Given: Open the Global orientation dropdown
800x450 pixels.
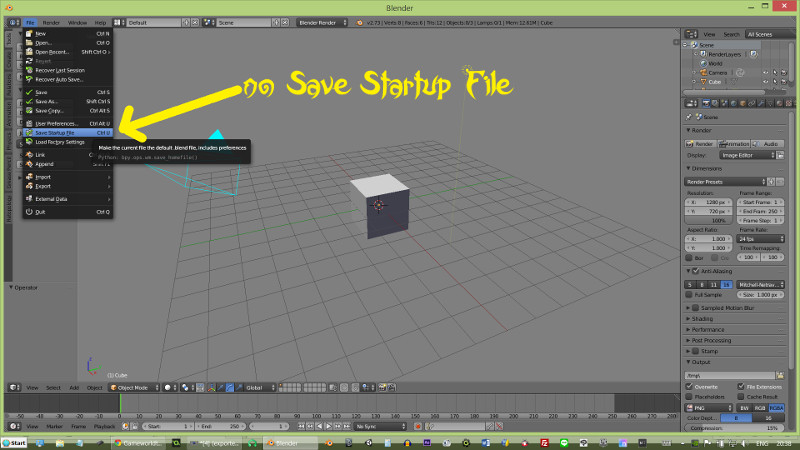Looking at the screenshot, I should [259, 388].
